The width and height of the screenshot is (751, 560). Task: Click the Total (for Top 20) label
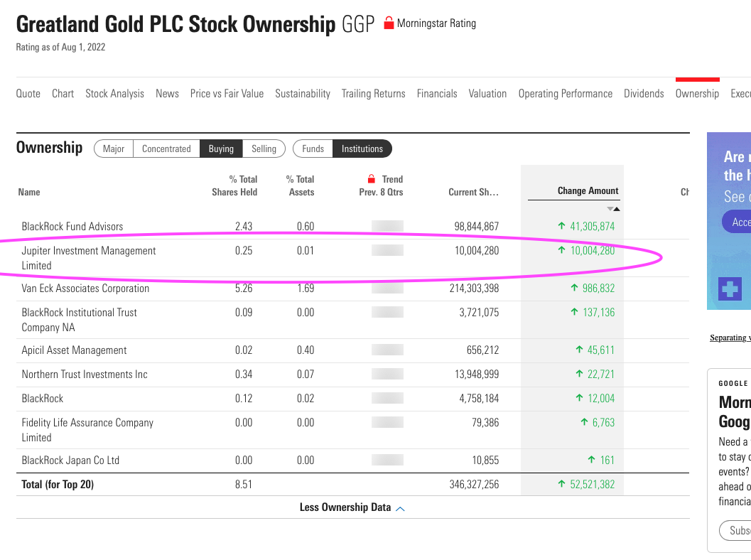click(x=58, y=484)
